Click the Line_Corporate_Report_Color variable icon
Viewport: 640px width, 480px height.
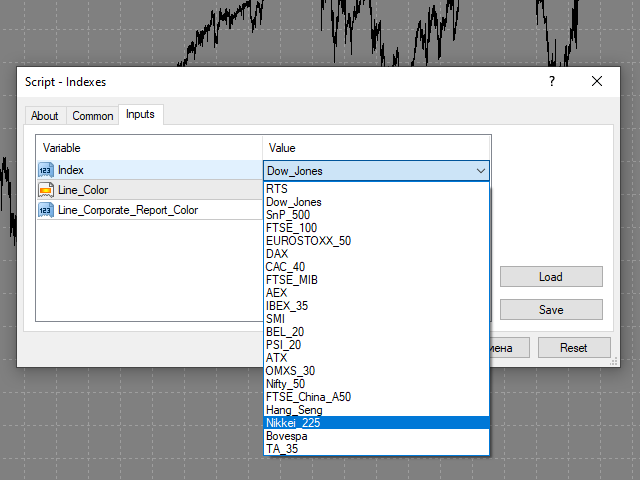[46, 210]
